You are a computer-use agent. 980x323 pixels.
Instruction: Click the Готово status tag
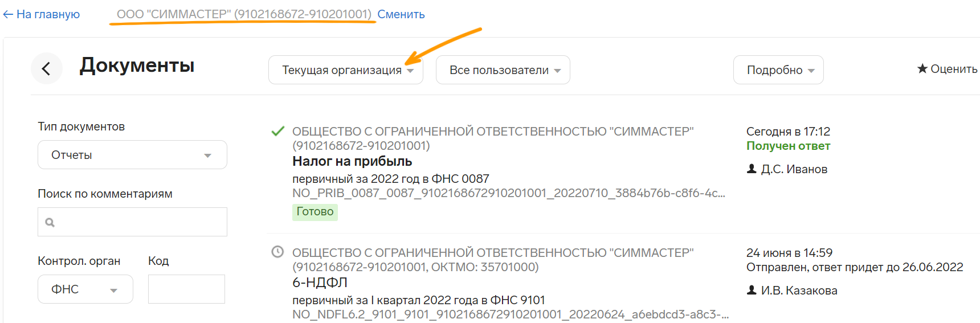315,212
